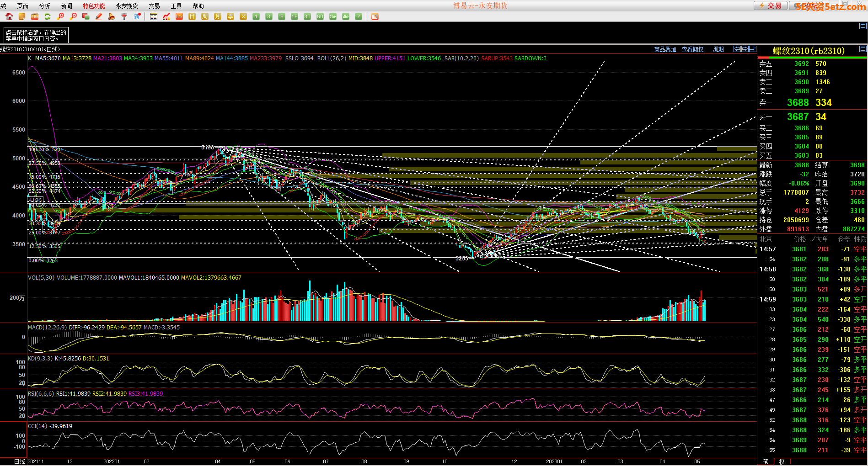Click the 螺纹2310(rb2310) contract title

[809, 51]
